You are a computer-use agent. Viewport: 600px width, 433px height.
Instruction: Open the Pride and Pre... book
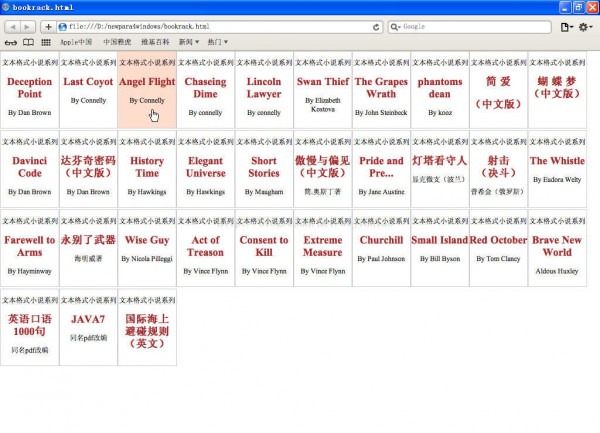[x=381, y=167]
